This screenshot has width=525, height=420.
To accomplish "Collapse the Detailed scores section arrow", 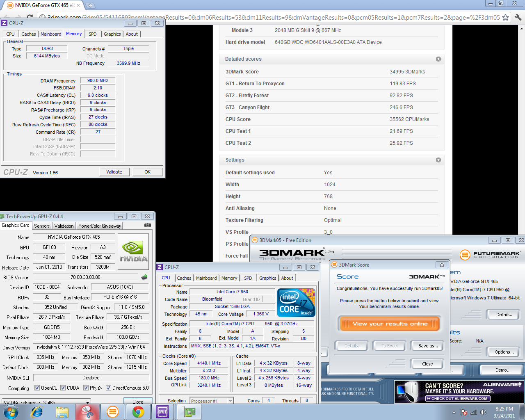I will pyautogui.click(x=438, y=59).
